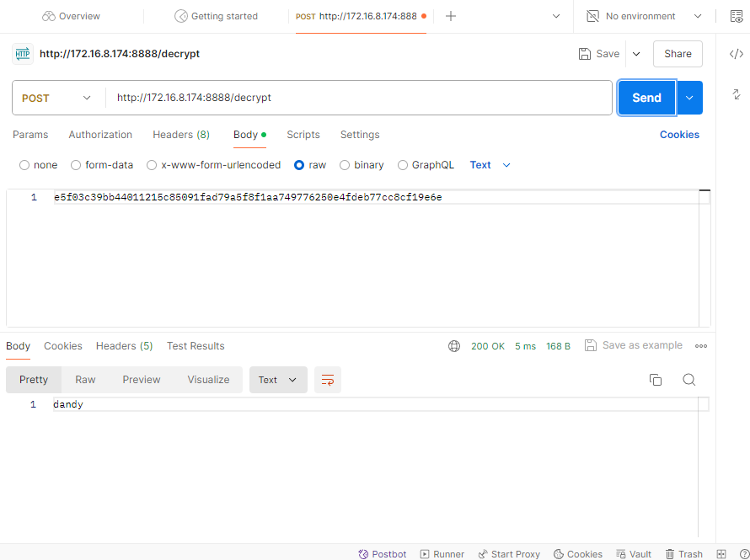
Task: Show the response Body tab
Action: 19,346
